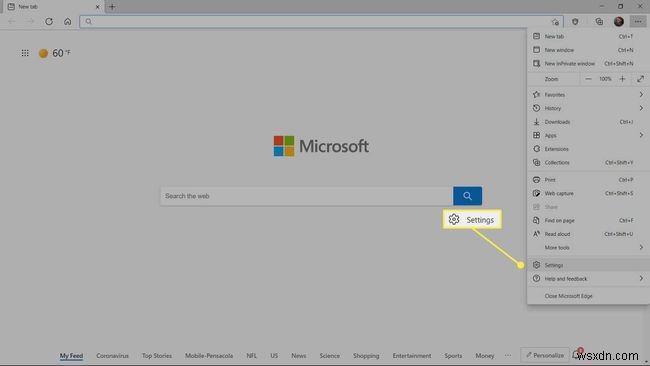This screenshot has height=366, width=650.
Task: Start Web capture from the menu
Action: pyautogui.click(x=588, y=194)
